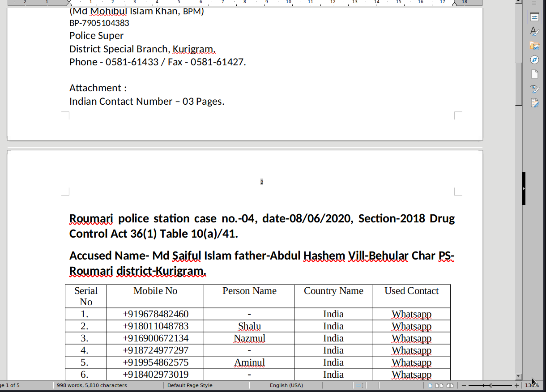The height and width of the screenshot is (392, 546).
Task: Open zoom dialog via 130% percentage
Action: pos(531,385)
